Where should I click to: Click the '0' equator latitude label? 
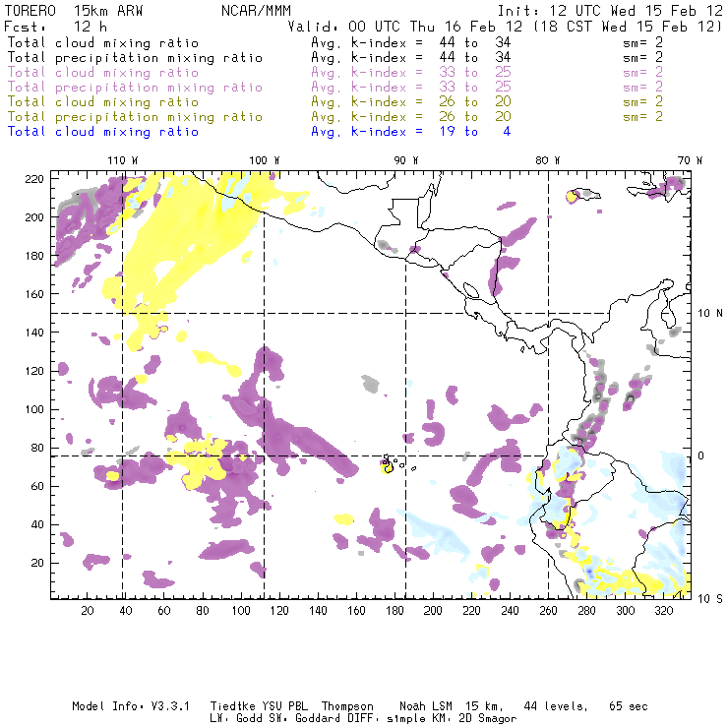702,455
